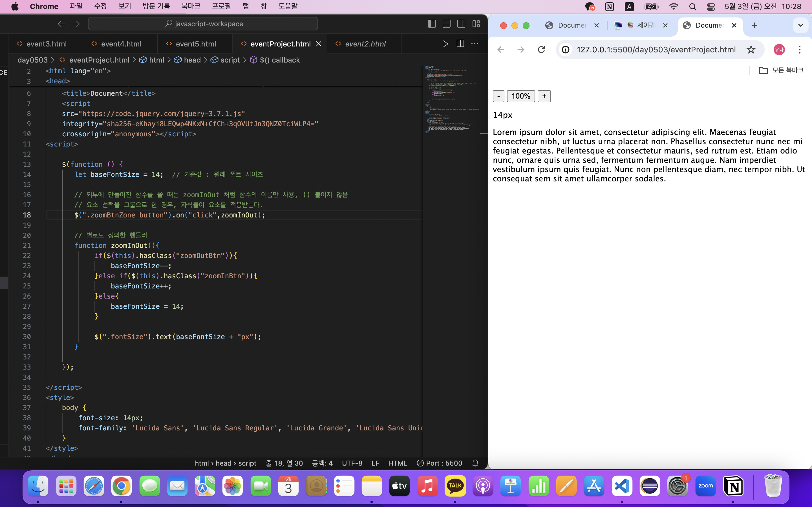Open the Chrome three-dot menu
The width and height of the screenshot is (812, 507).
(800, 50)
